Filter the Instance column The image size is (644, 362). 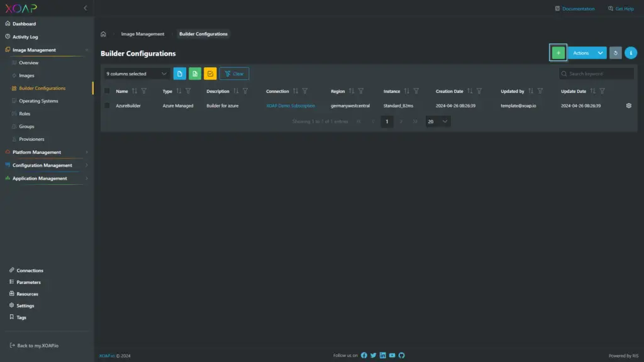click(416, 91)
